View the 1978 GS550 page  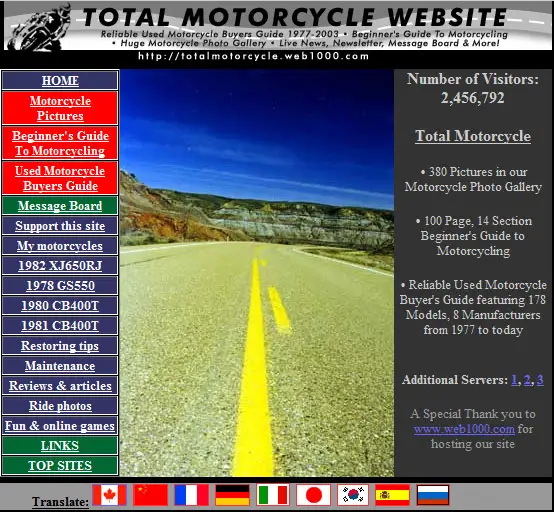tap(60, 286)
